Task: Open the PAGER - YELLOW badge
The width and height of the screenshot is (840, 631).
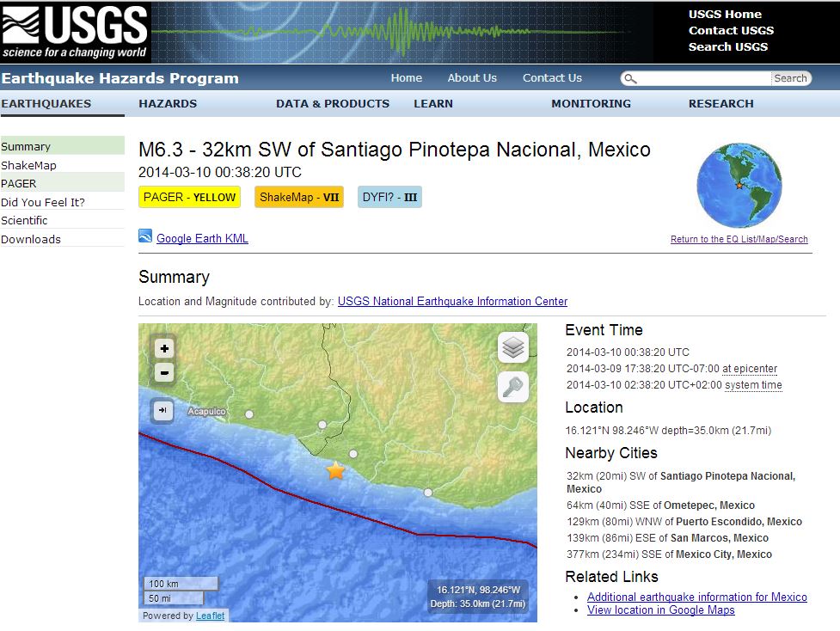Action: click(189, 198)
